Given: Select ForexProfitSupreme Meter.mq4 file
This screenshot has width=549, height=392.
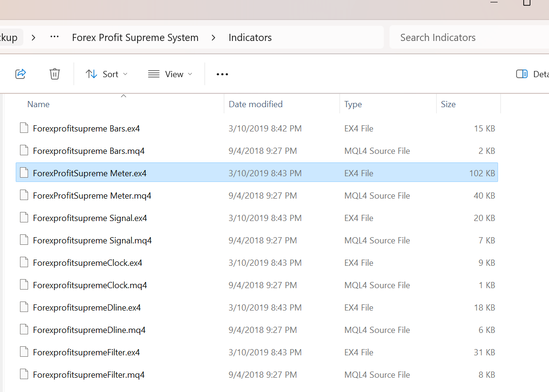Looking at the screenshot, I should click(x=257, y=195).
